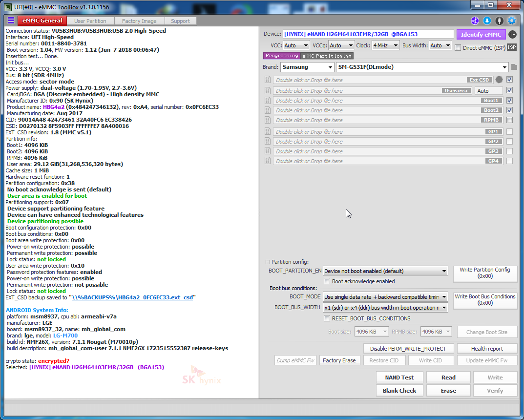This screenshot has width=524, height=420.
Task: Switch to the eMMC General tab
Action: click(x=42, y=21)
